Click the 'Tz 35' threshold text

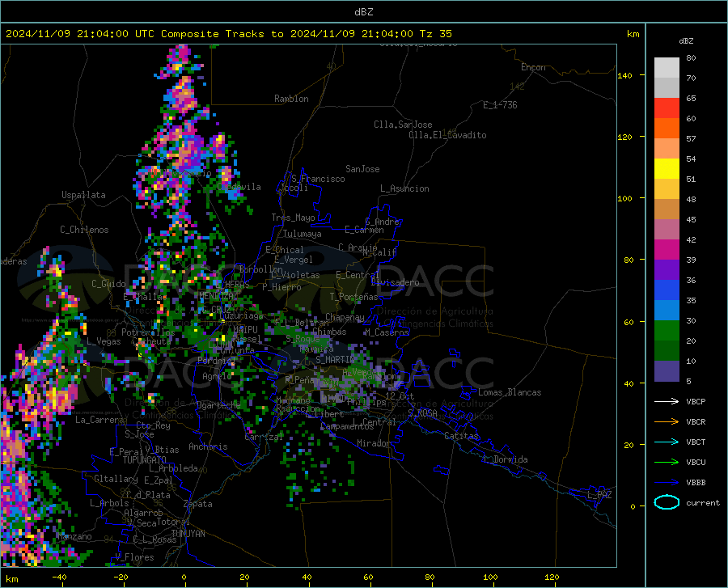pos(435,34)
